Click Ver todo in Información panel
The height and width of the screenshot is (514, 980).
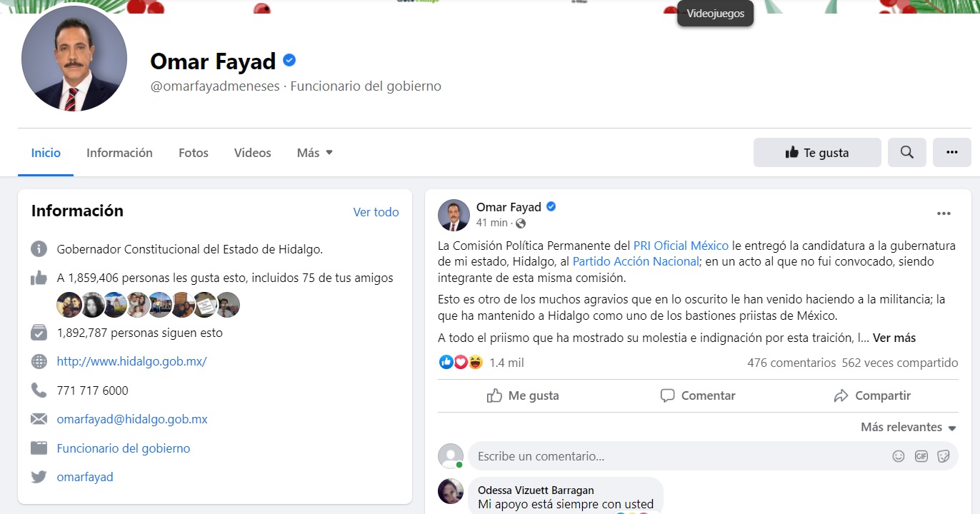click(376, 212)
